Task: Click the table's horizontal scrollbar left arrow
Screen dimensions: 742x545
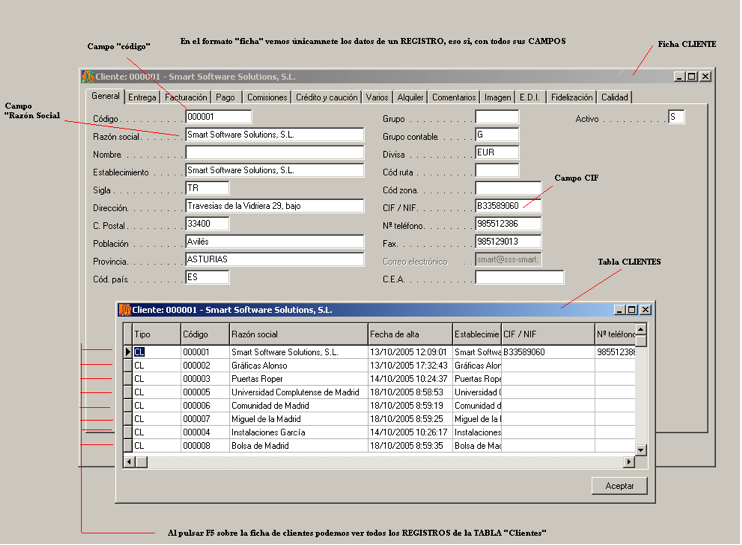Action: pyautogui.click(x=129, y=461)
